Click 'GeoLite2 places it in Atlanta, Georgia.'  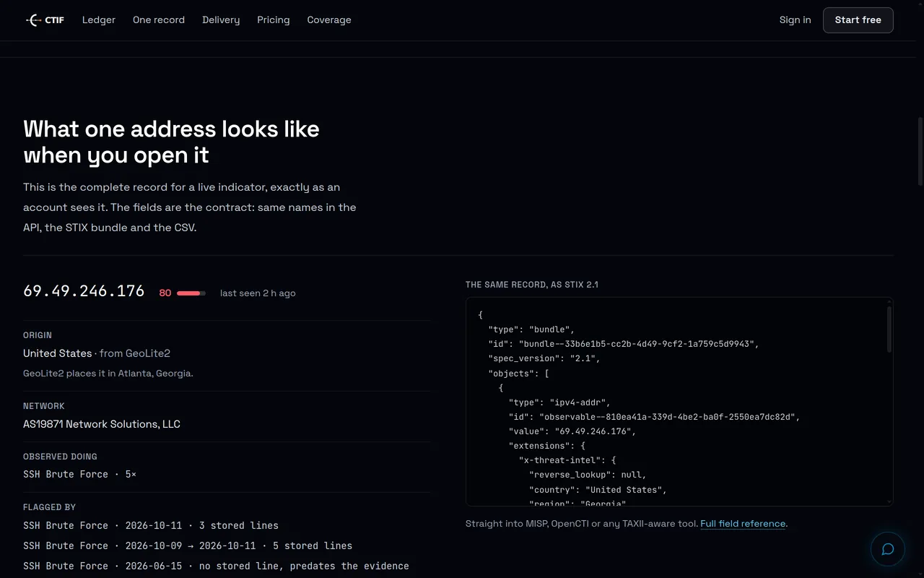point(108,374)
